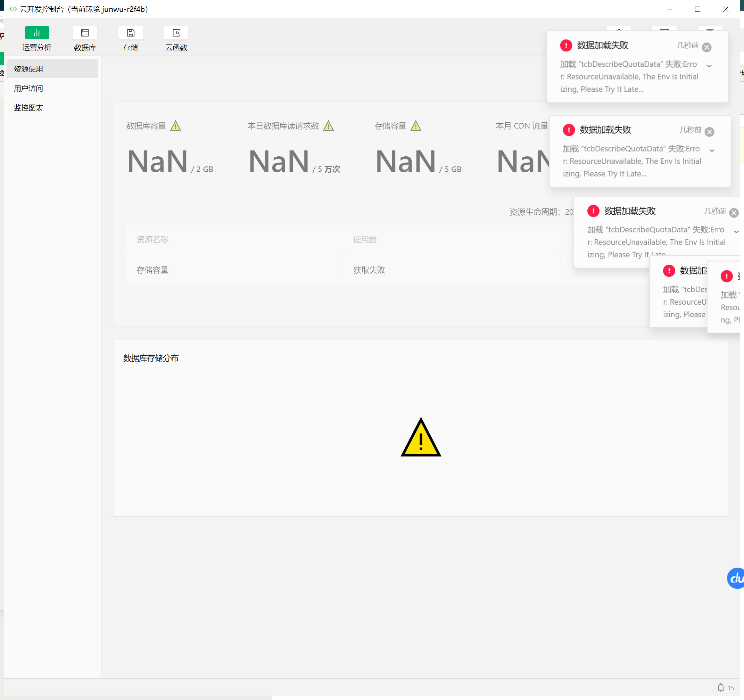Viewport: 744px width, 700px height.
Task: Click the blue floating assistant icon
Action: [x=736, y=578]
